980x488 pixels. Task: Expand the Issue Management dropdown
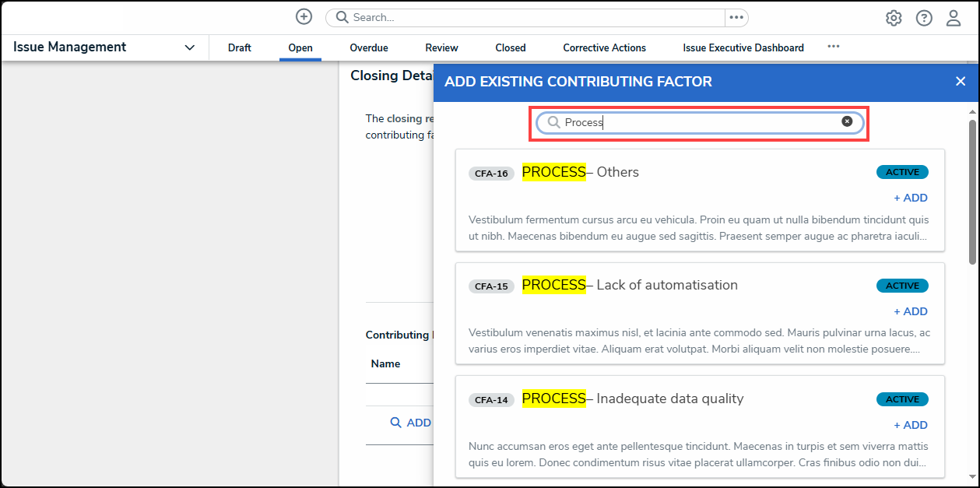tap(189, 47)
